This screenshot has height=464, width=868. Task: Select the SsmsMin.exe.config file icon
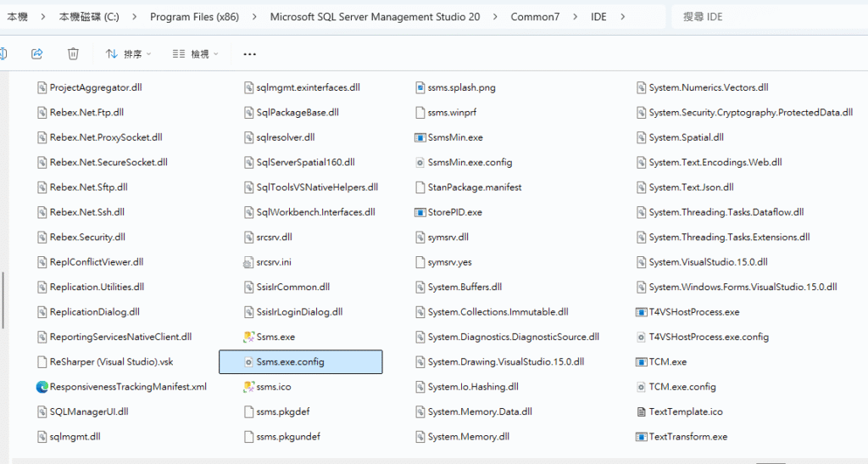(420, 162)
